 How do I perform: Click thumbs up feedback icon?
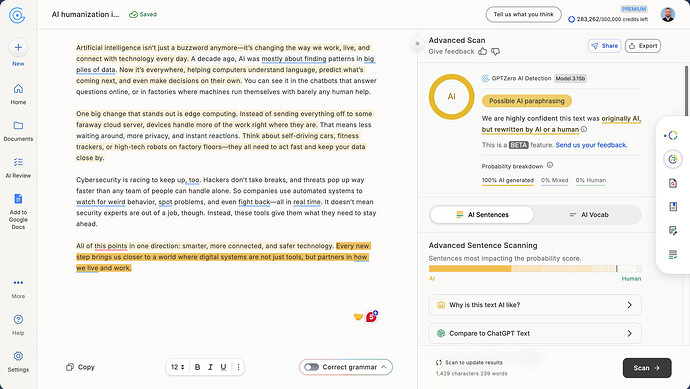tap(483, 51)
